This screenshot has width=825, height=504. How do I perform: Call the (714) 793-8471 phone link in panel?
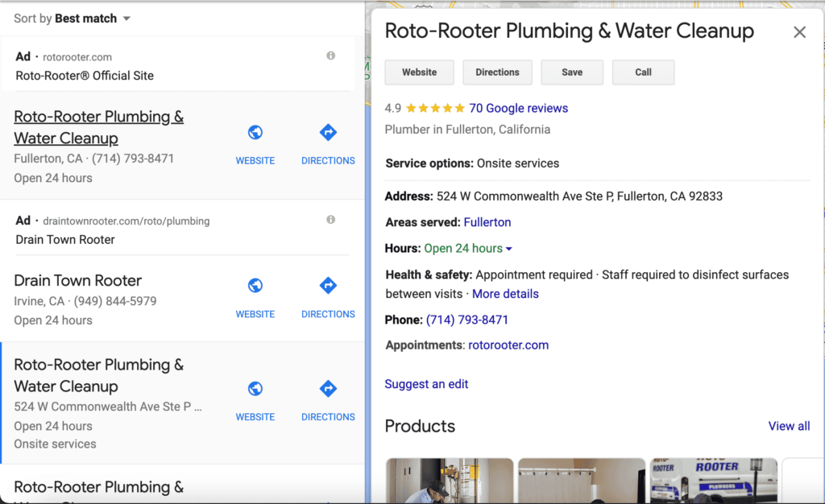466,320
